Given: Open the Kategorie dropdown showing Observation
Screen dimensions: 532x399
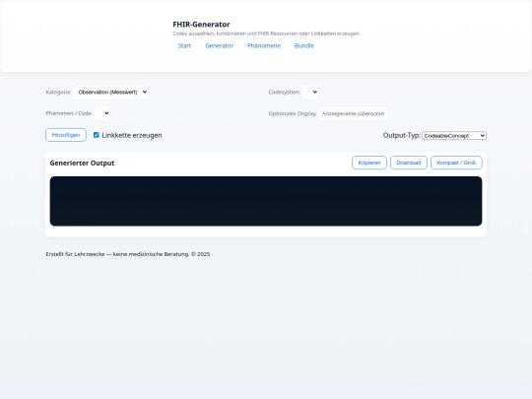Looking at the screenshot, I should [x=110, y=92].
